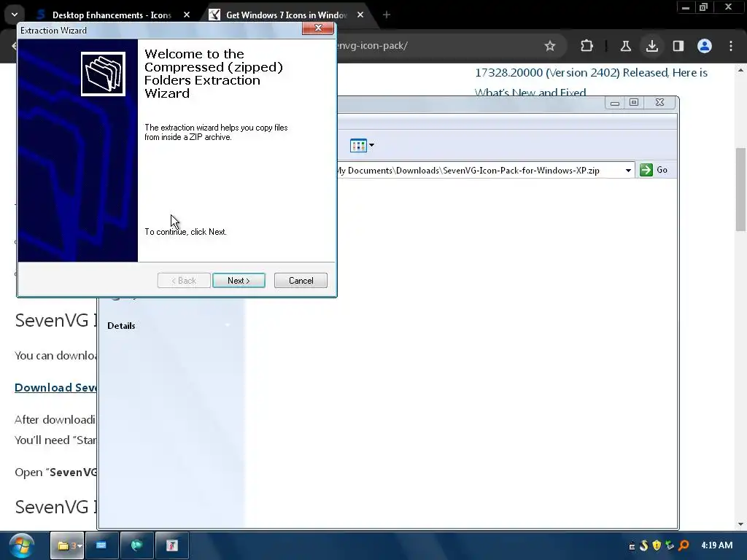
Task: Cancel the Extraction Wizard
Action: [x=301, y=281]
